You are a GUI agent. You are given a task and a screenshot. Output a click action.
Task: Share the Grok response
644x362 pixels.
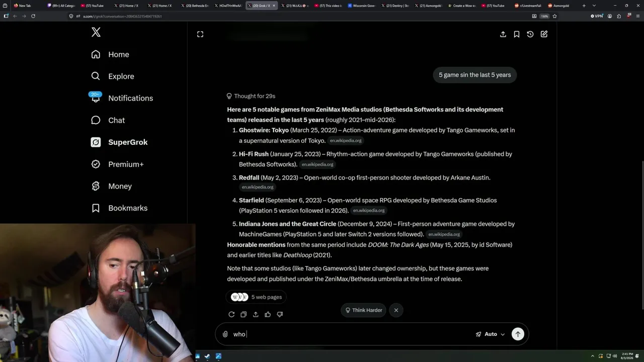click(x=256, y=314)
